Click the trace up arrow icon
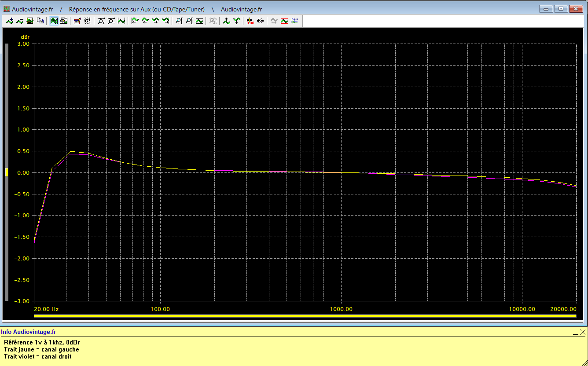 226,21
